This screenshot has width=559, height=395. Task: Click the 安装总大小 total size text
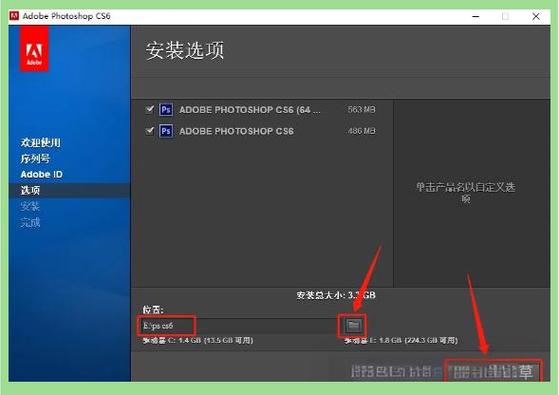pyautogui.click(x=336, y=295)
